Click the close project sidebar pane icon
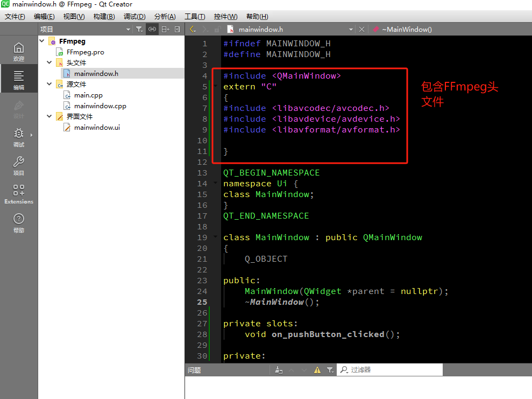 tap(177, 30)
